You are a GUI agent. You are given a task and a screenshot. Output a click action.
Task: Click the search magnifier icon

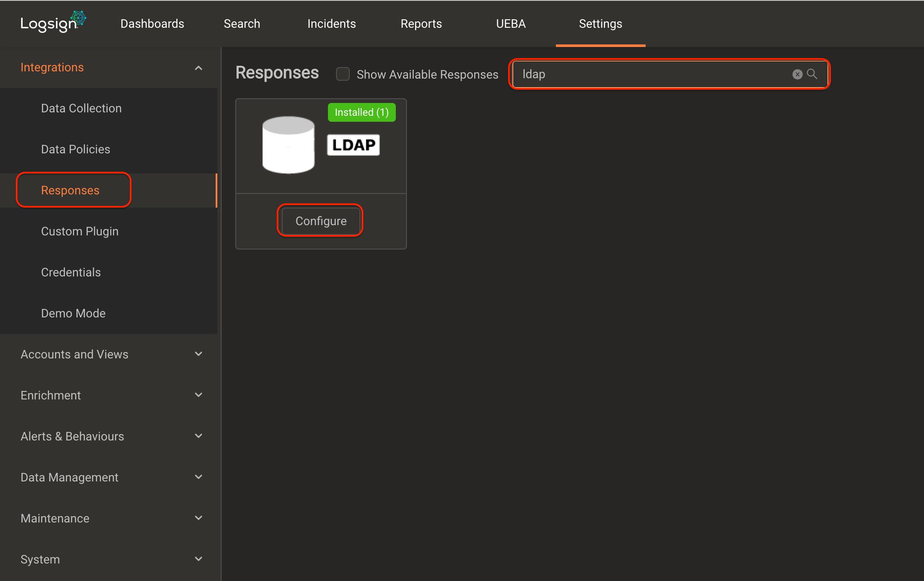point(812,74)
